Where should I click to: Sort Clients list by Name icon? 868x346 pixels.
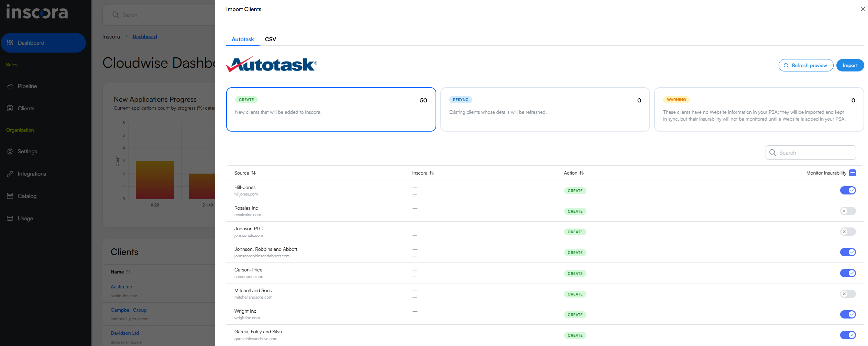point(128,272)
